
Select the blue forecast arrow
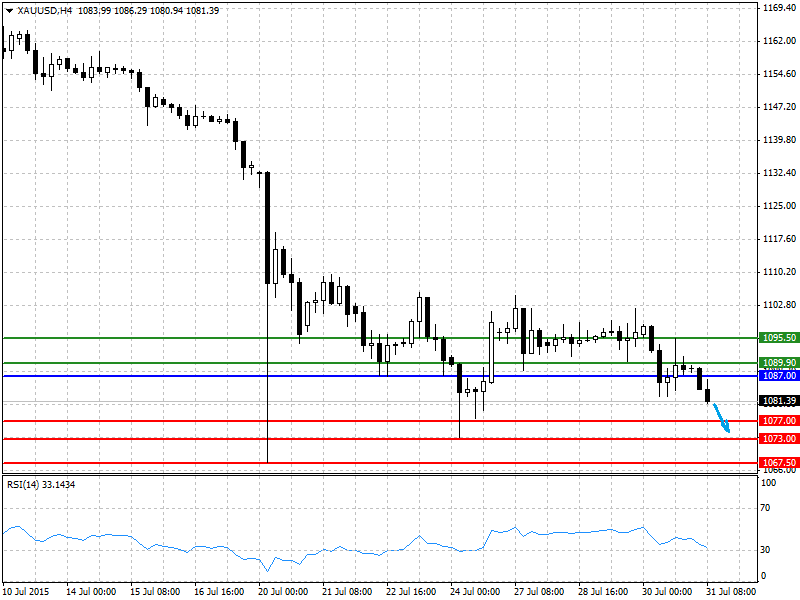tap(722, 418)
